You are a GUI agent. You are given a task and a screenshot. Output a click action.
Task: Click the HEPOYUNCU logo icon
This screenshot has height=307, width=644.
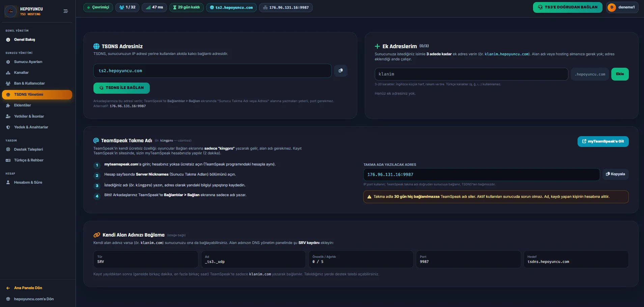pos(11,11)
